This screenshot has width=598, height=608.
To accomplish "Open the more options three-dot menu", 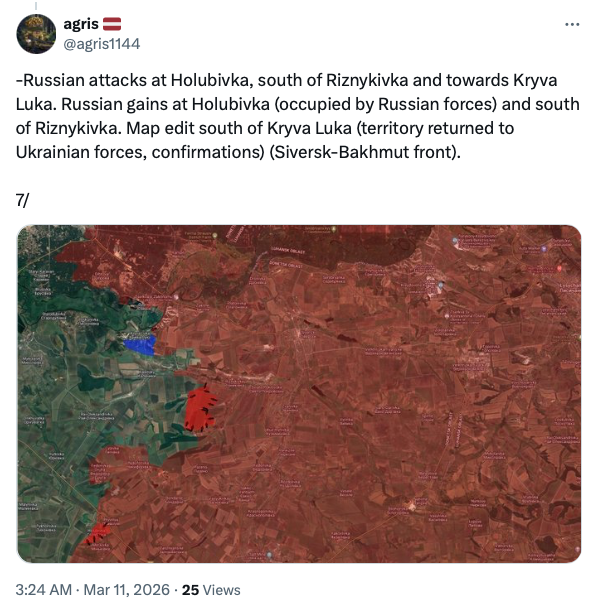I will tap(572, 24).
